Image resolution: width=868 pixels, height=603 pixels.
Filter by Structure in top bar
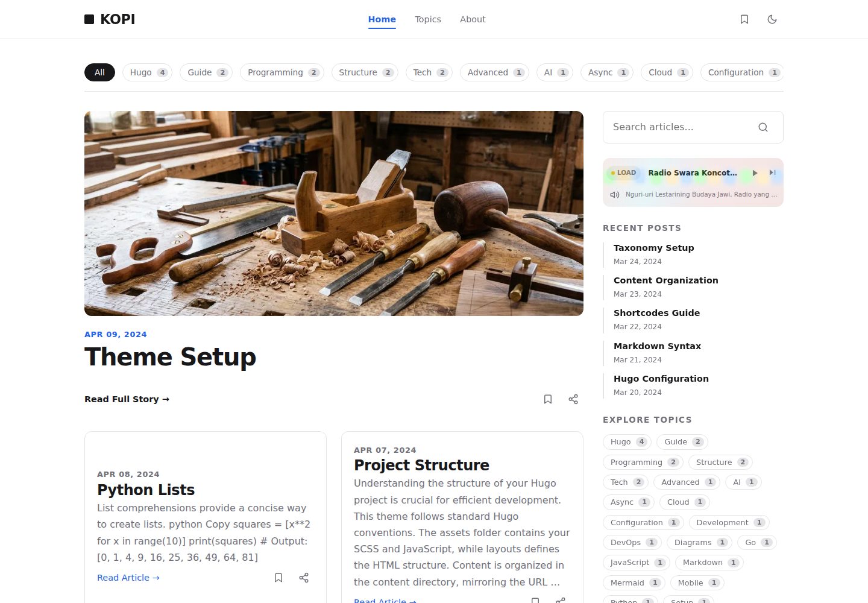(365, 72)
